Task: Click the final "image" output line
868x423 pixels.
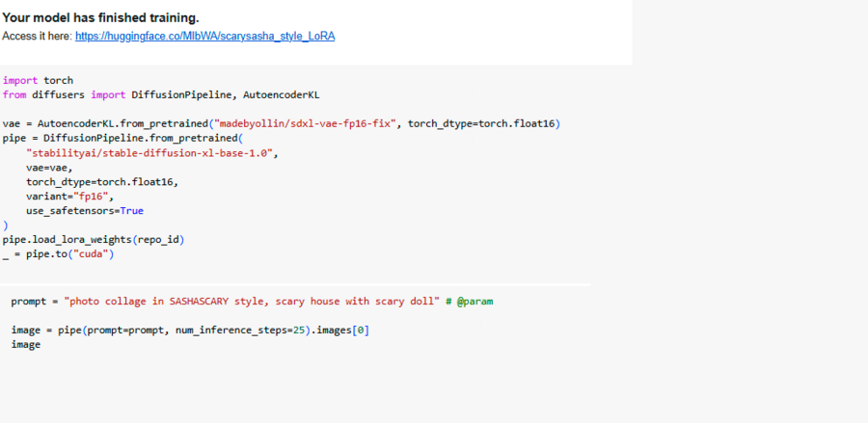Action: [x=26, y=344]
